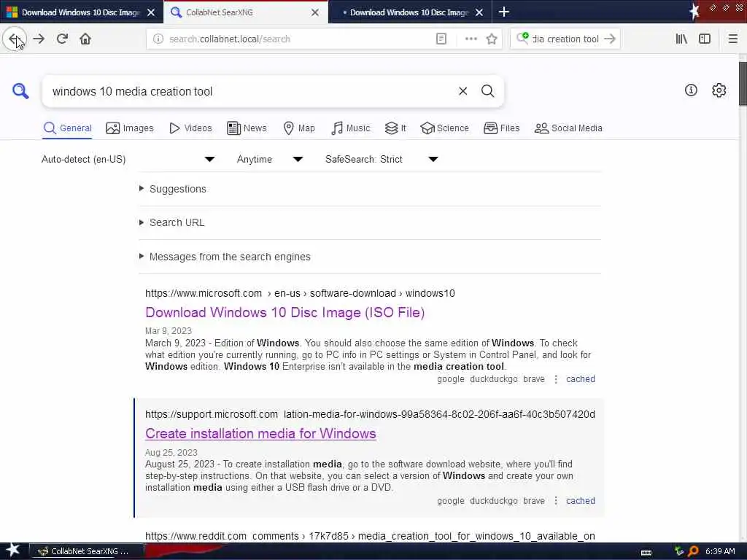The height and width of the screenshot is (560, 747).
Task: Click the page vertical scrollbar thumb
Action: tap(743, 83)
